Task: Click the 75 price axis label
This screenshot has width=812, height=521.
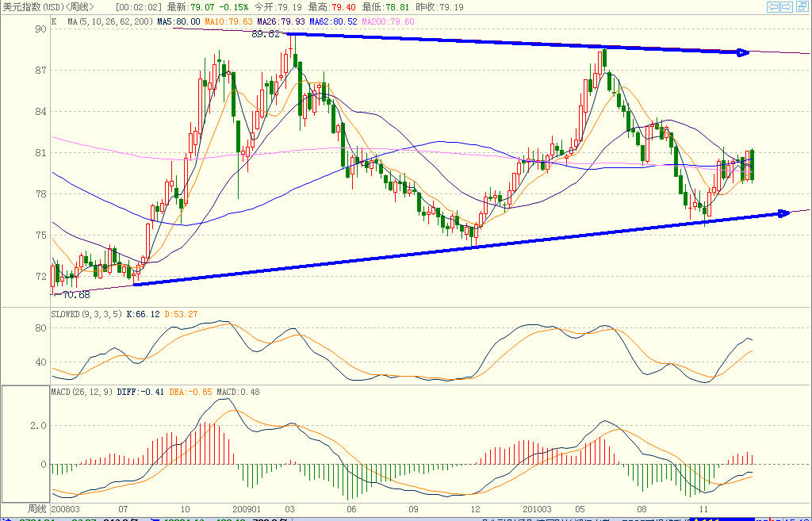Action: click(40, 235)
